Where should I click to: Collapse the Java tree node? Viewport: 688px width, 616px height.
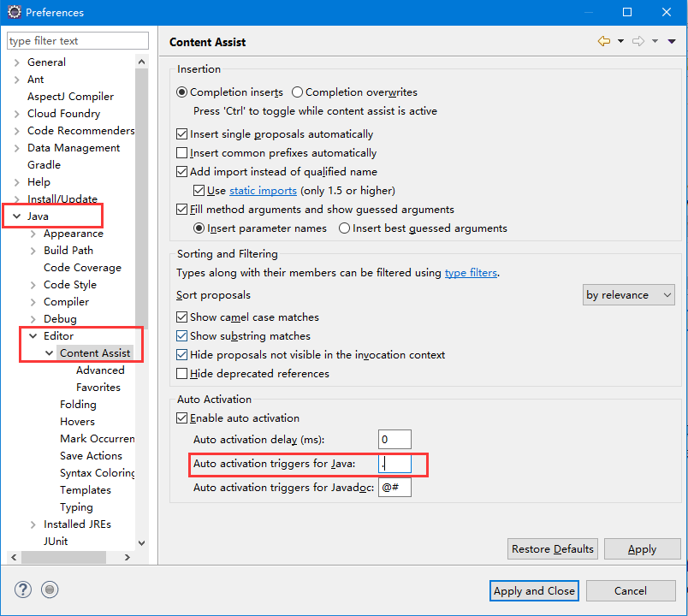click(x=16, y=216)
